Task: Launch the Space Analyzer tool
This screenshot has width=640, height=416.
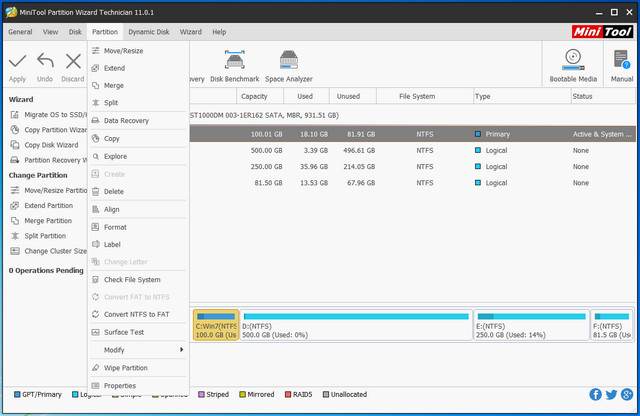Action: [289, 67]
